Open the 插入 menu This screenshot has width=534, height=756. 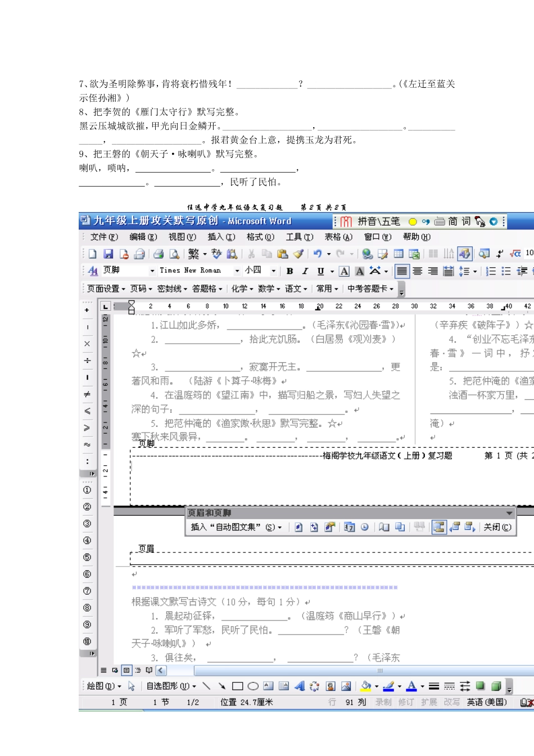[x=221, y=237]
